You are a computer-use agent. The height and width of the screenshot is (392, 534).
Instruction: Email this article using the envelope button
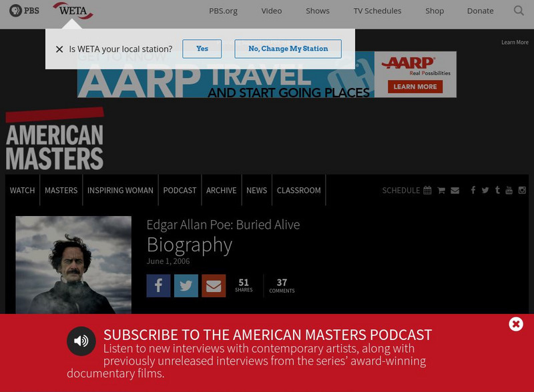[x=214, y=285]
